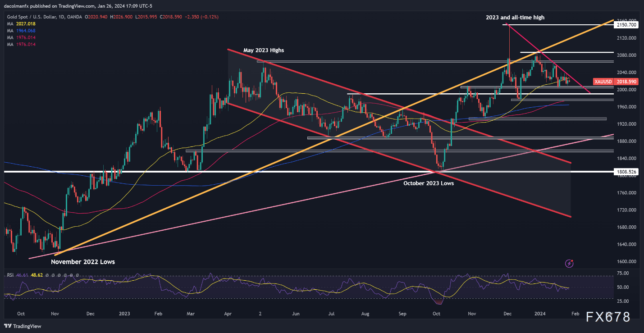The image size is (644, 333).
Task: Click 1640.000 on the price axis
Action: click(627, 244)
